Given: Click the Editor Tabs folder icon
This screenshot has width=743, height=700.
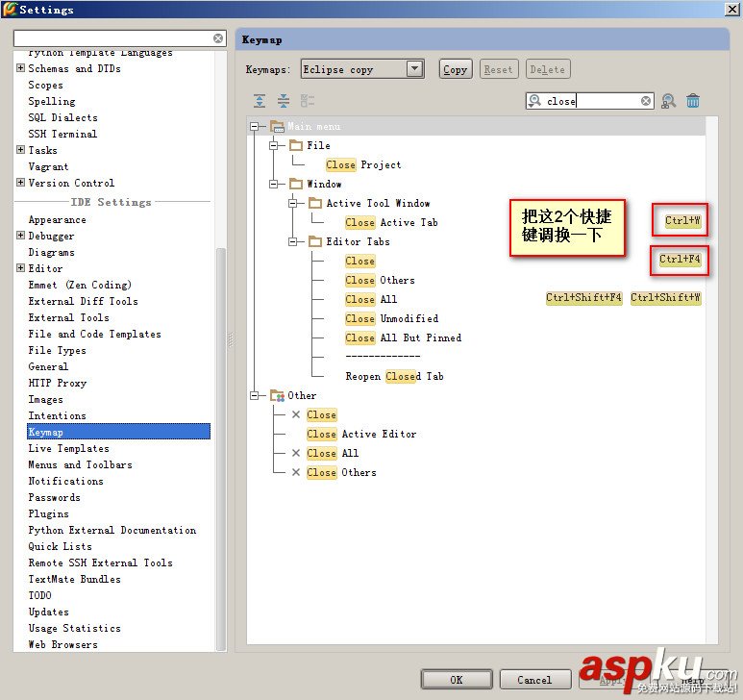Looking at the screenshot, I should (315, 241).
